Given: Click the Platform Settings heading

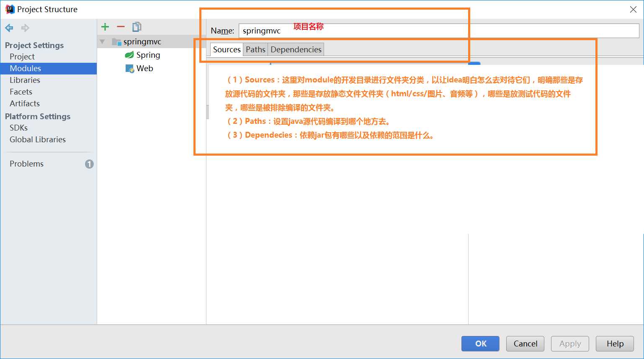Looking at the screenshot, I should coord(38,116).
